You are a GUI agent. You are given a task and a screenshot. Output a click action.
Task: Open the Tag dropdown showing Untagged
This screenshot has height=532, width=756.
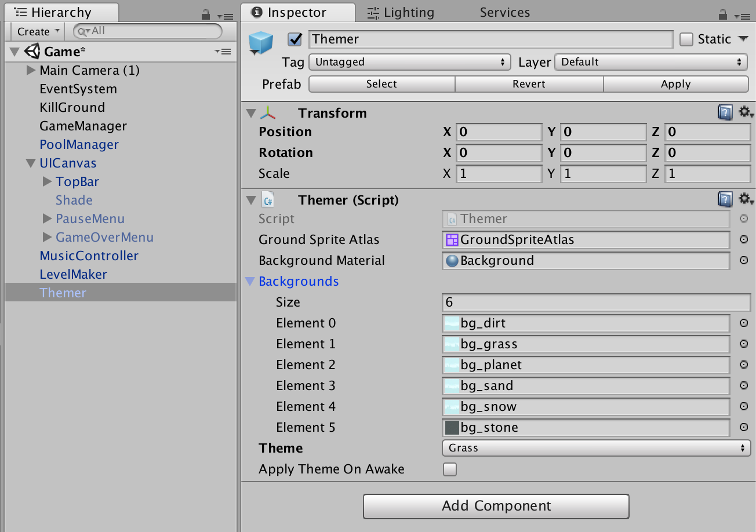[x=410, y=62]
